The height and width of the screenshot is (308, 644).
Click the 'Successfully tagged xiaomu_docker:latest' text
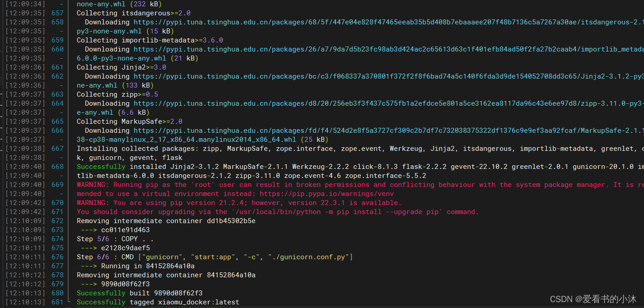pyautogui.click(x=158, y=302)
